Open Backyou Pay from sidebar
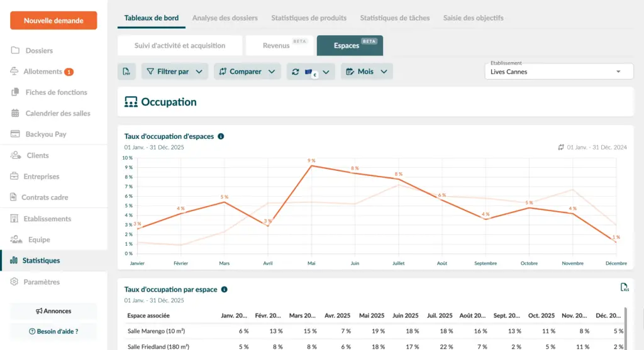Screen dimensions: 644x350 click(x=45, y=134)
